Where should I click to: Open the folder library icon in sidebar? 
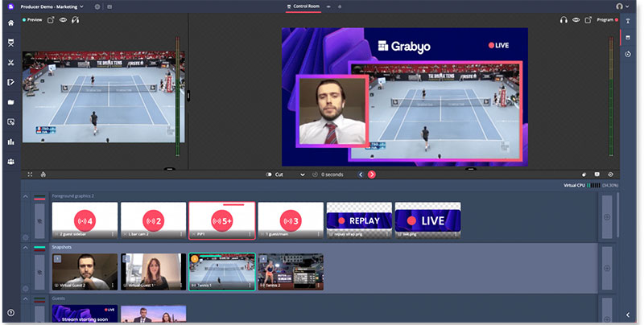coord(10,102)
